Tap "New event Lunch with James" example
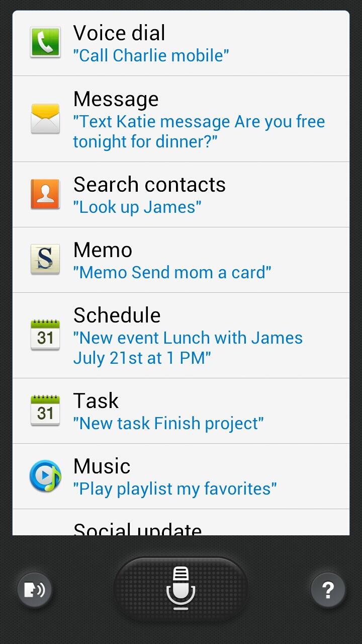Screen dimensions: 362x644 coord(188,348)
